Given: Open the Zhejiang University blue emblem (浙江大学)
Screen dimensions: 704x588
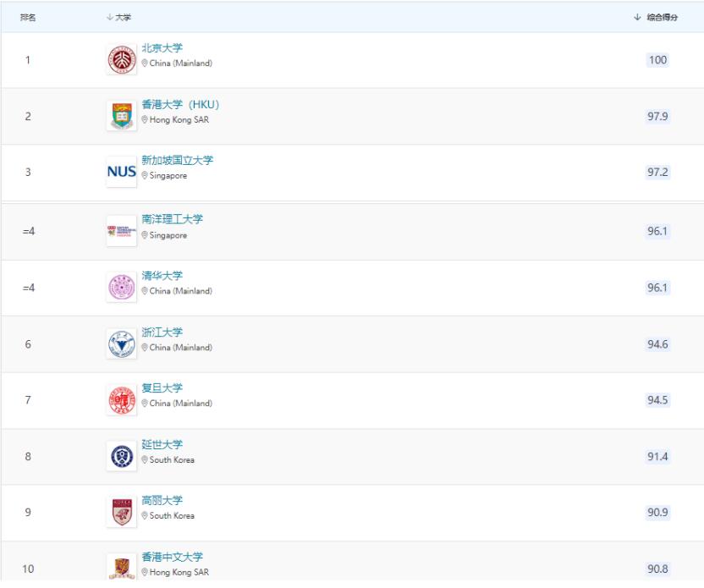Looking at the screenshot, I should (x=122, y=343).
